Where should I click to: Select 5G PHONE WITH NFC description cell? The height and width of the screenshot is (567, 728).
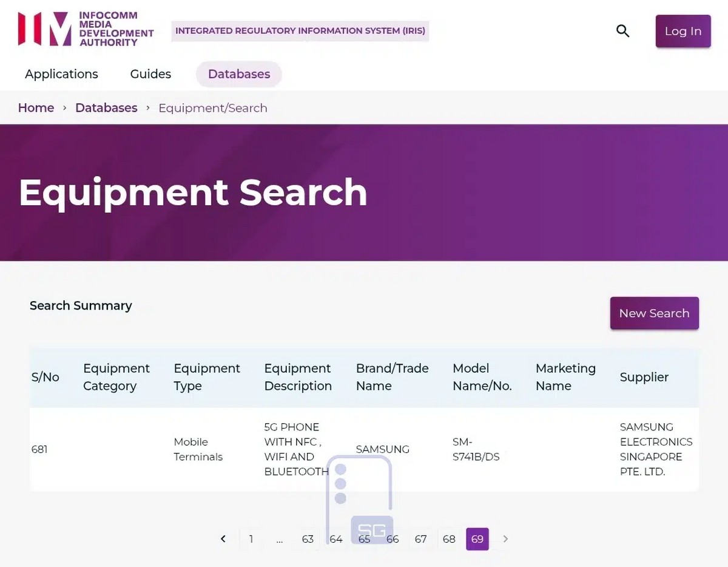coord(297,449)
